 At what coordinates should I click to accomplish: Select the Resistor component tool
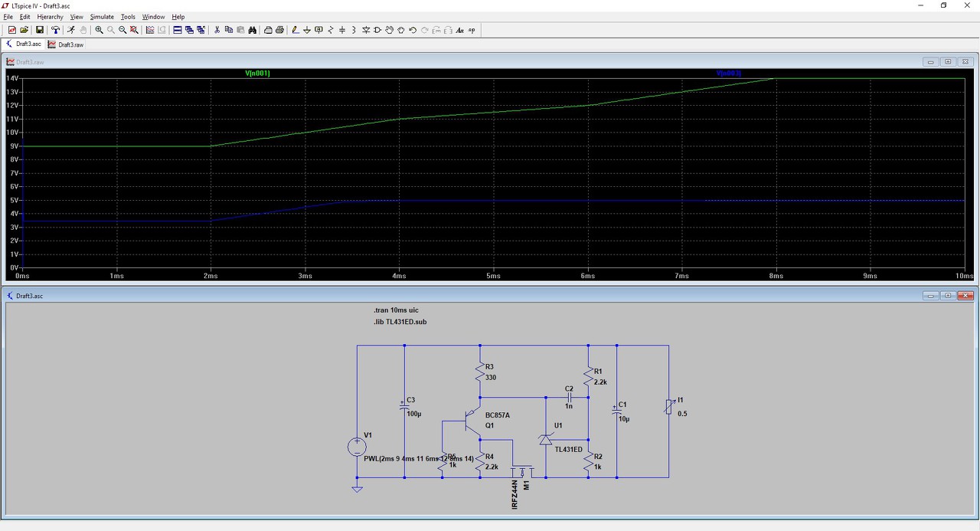point(331,30)
